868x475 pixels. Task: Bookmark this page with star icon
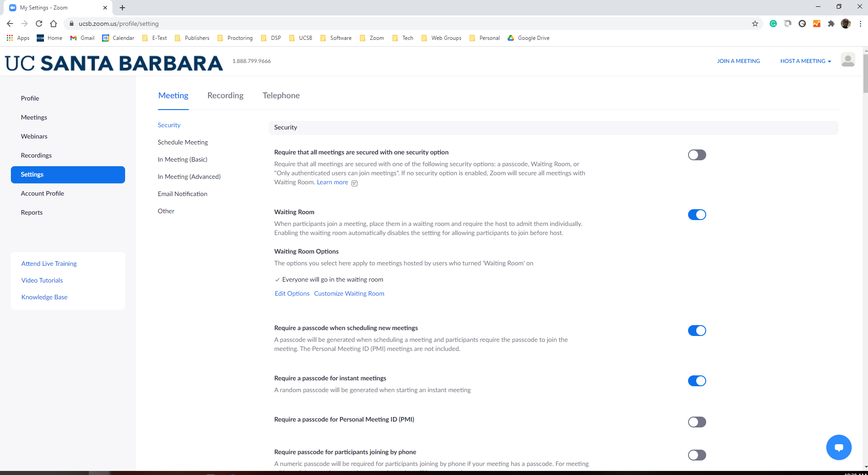coord(755,24)
